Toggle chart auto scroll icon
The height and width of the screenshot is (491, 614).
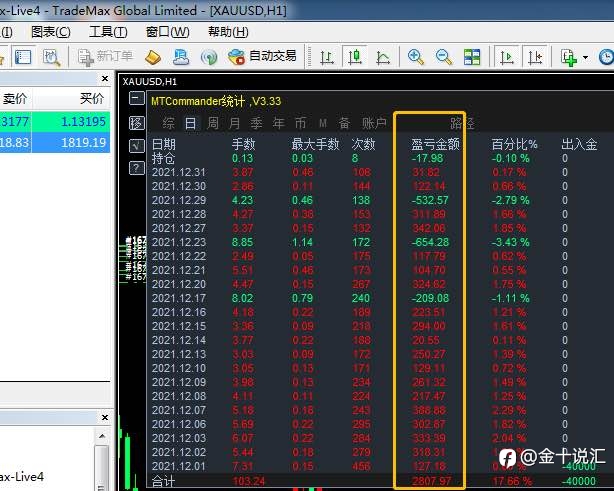point(507,57)
